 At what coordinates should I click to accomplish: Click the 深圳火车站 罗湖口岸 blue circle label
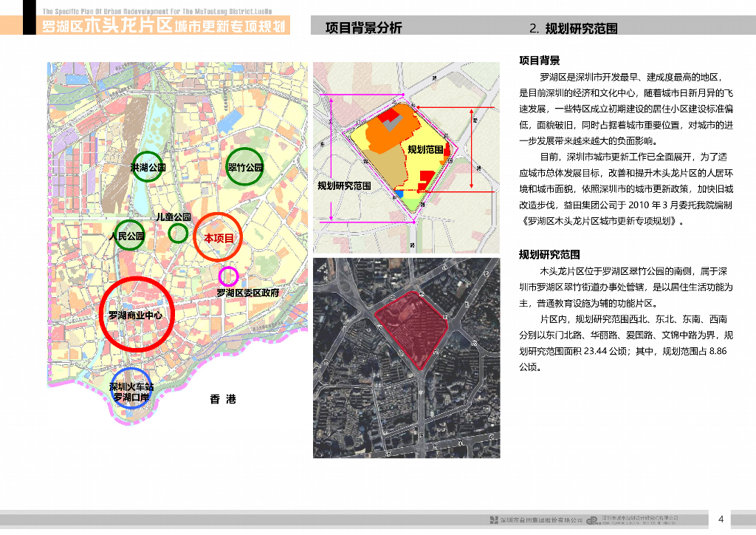[131, 392]
